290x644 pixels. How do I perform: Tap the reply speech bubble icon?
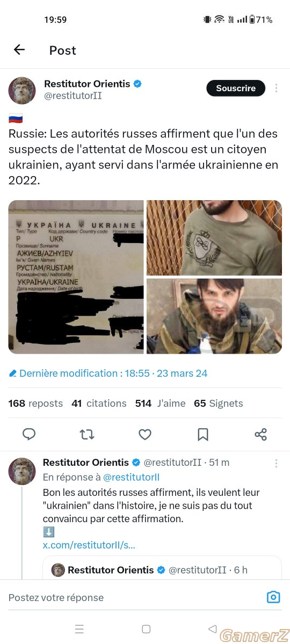tap(29, 434)
